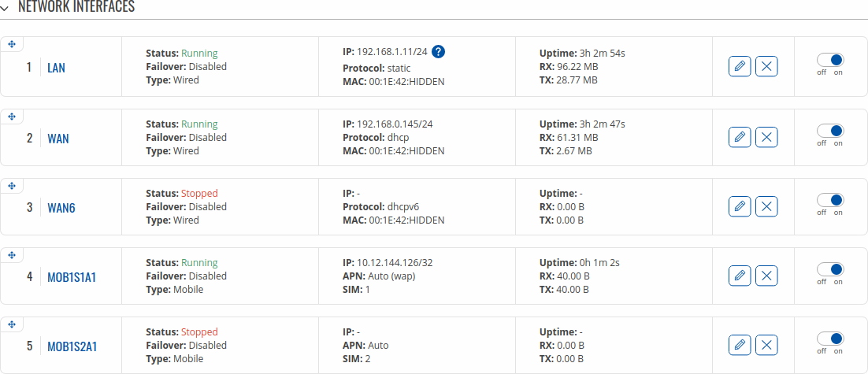This screenshot has width=868, height=374.
Task: Delete the MOB1S1A1 interface
Action: pos(766,276)
